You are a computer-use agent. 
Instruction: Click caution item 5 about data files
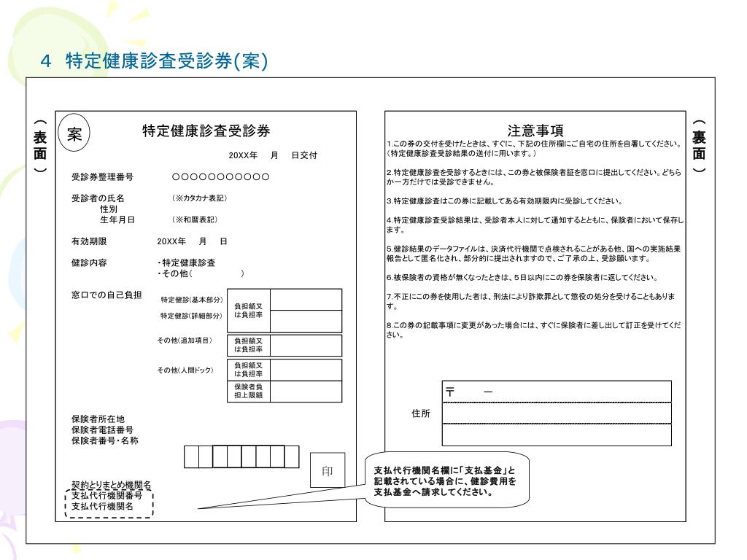click(533, 253)
